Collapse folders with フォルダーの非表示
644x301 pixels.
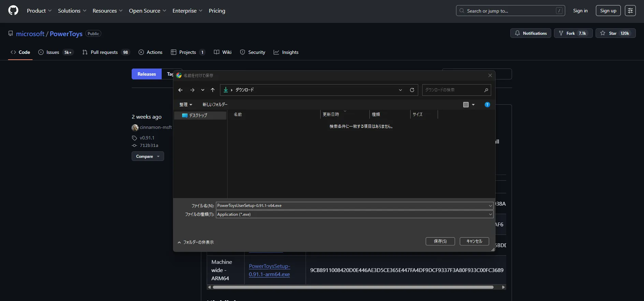coord(196,242)
